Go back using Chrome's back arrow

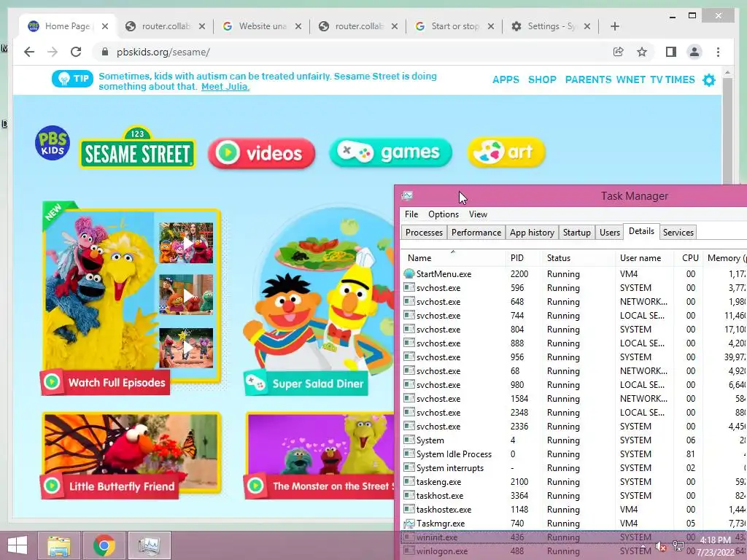click(x=29, y=52)
